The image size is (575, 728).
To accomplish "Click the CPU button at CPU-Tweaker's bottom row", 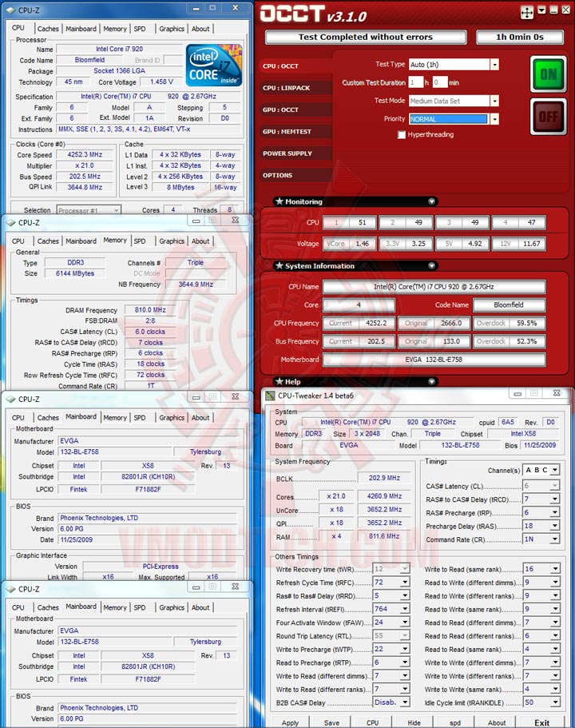I will click(x=373, y=722).
